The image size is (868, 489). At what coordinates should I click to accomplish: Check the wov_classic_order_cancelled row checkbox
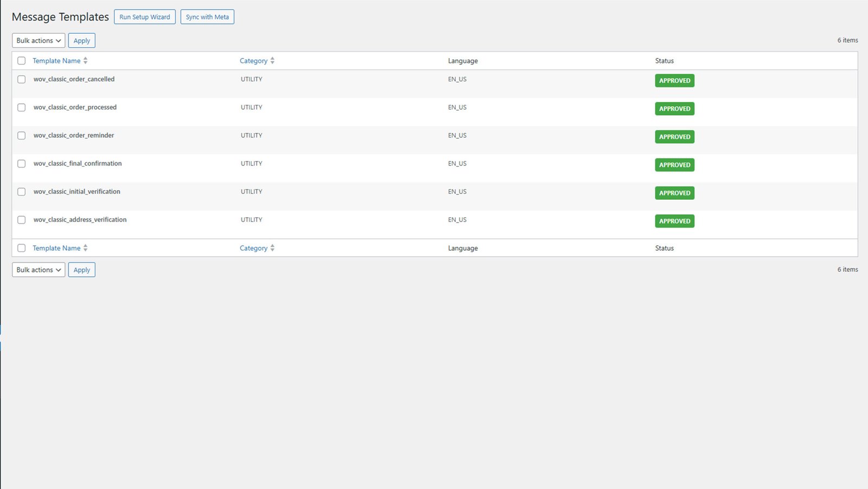(22, 79)
